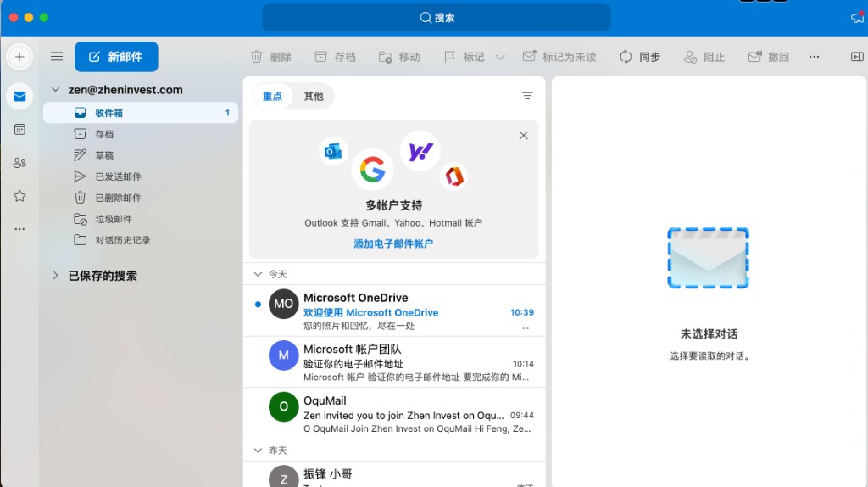The image size is (868, 487).
Task: Open the Mail view in sidebar
Action: coord(19,97)
